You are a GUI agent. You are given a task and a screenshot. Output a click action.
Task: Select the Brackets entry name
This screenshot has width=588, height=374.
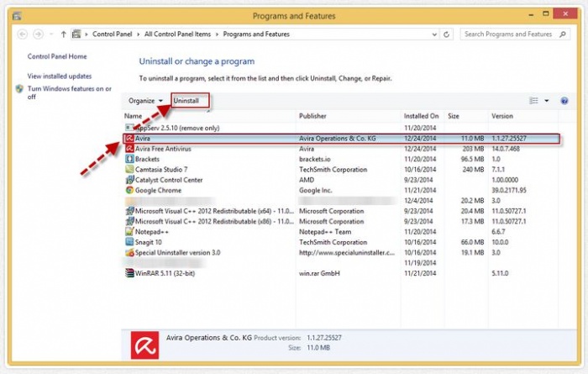[x=147, y=159]
